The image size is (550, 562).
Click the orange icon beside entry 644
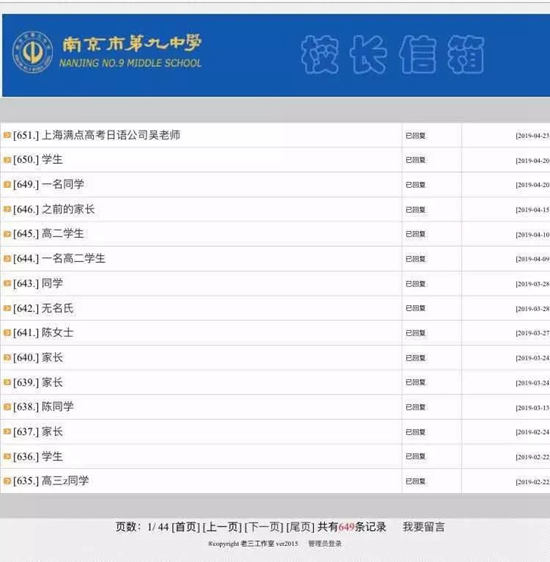(x=7, y=259)
